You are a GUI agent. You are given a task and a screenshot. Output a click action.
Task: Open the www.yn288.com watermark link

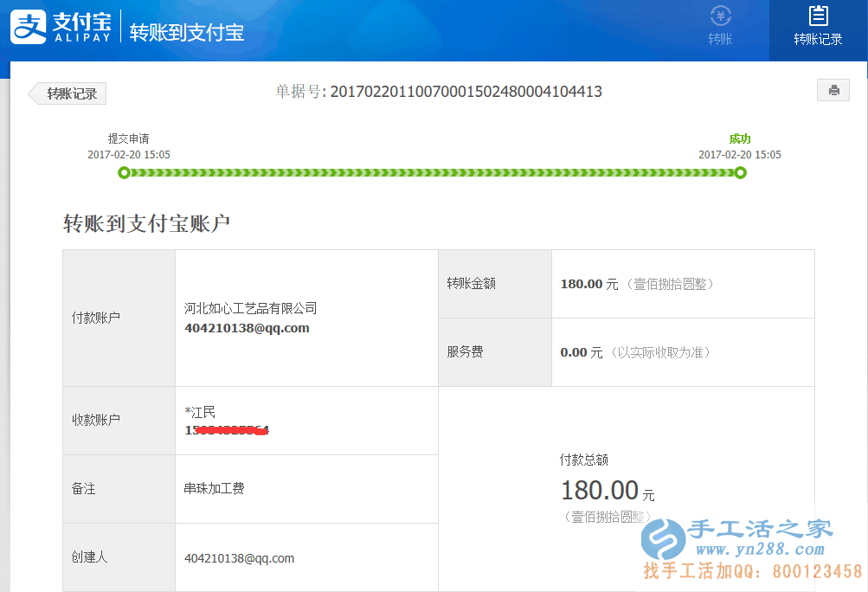[760, 550]
